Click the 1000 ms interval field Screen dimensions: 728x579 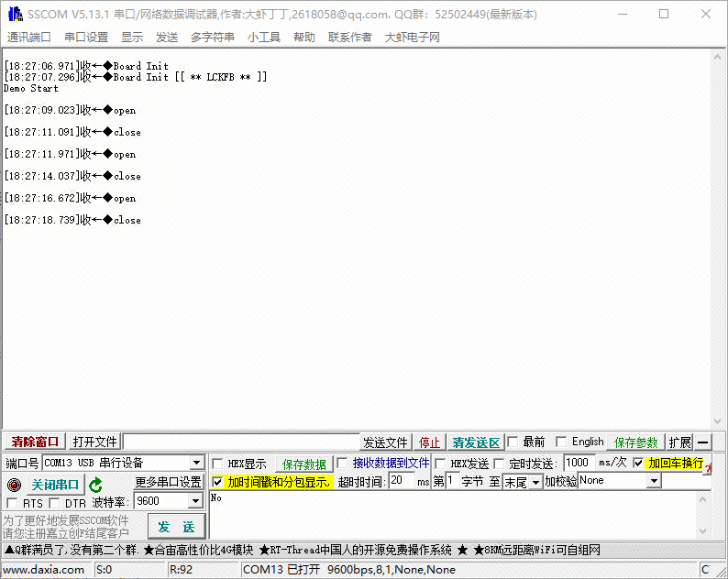pos(579,463)
